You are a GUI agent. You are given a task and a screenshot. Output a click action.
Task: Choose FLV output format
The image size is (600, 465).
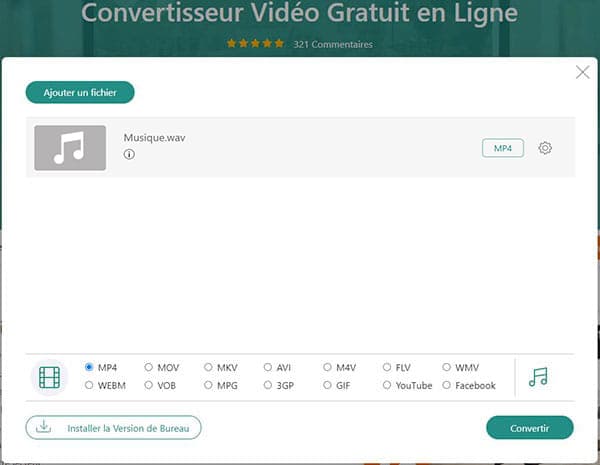[x=387, y=367]
